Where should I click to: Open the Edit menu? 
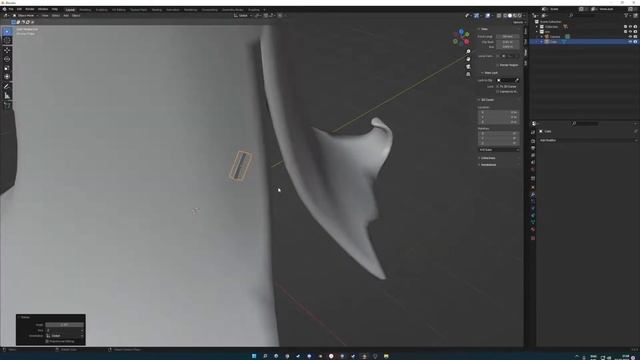coord(19,9)
